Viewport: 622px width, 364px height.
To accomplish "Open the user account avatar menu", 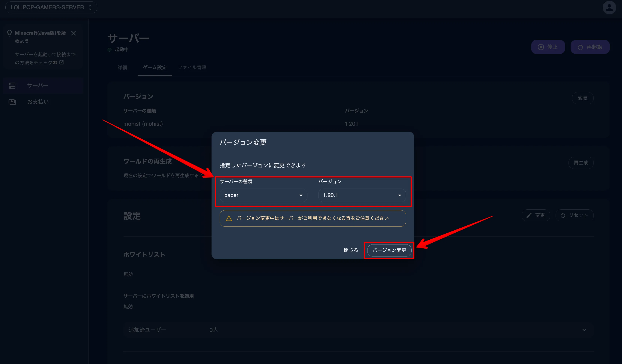I will point(609,8).
